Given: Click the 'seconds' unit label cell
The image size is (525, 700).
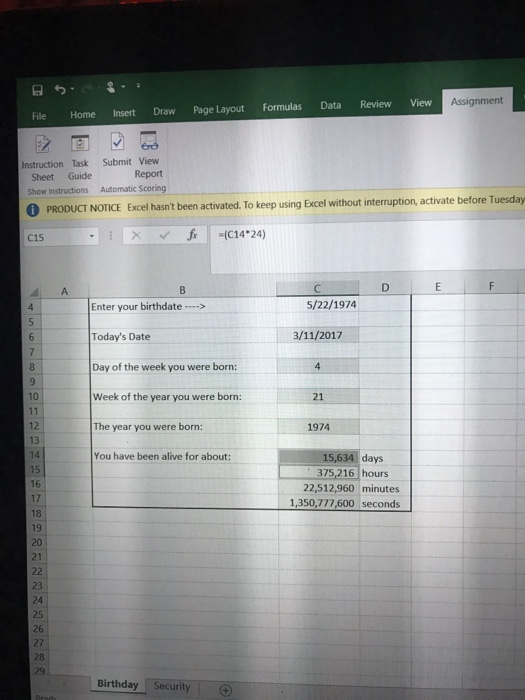Looking at the screenshot, I should pos(385,504).
